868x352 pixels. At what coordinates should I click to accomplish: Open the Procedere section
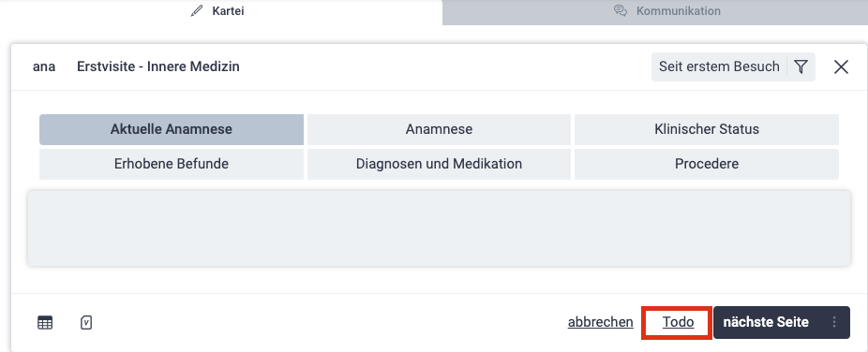[707, 164]
